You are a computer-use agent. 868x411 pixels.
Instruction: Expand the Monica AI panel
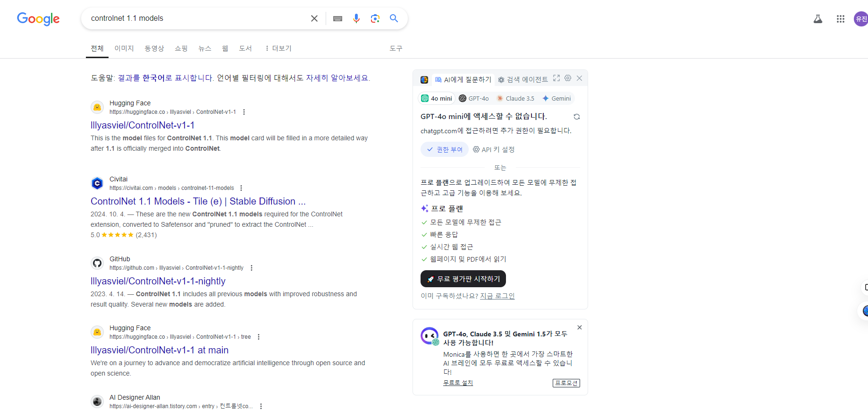point(556,78)
